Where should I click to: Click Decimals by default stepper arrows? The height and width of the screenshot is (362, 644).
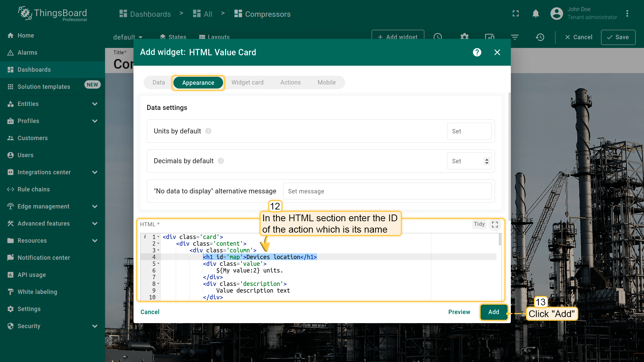[x=487, y=161]
